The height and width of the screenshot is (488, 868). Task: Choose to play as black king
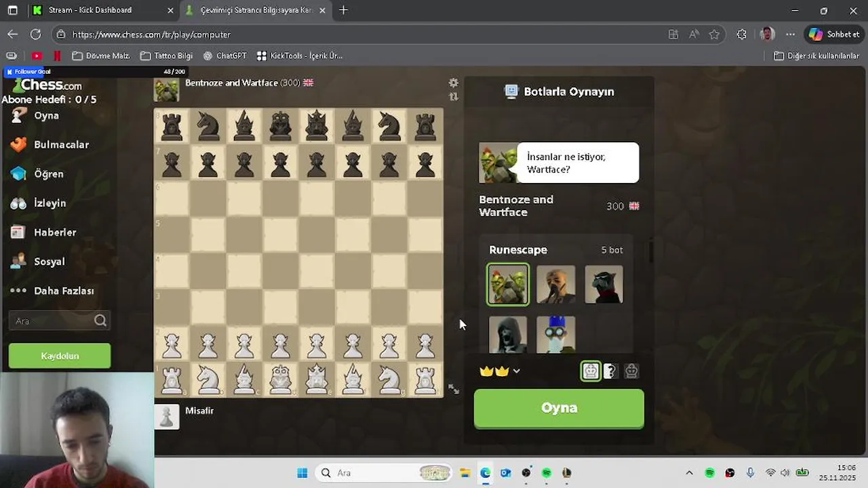[631, 371]
